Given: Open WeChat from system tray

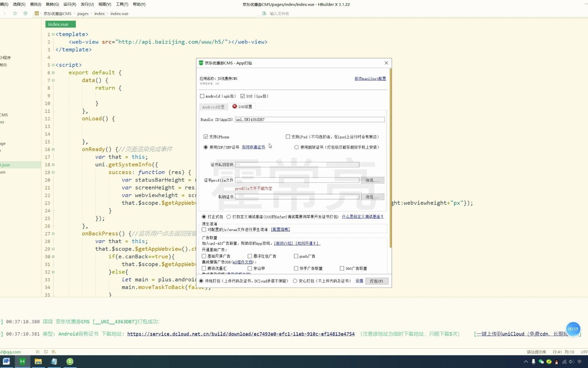Looking at the screenshot, I should click(541, 362).
